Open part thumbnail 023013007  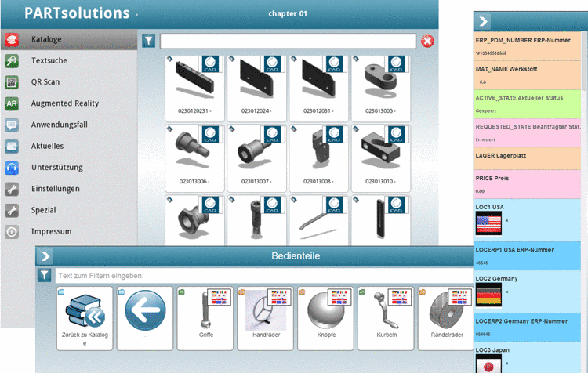(x=256, y=158)
